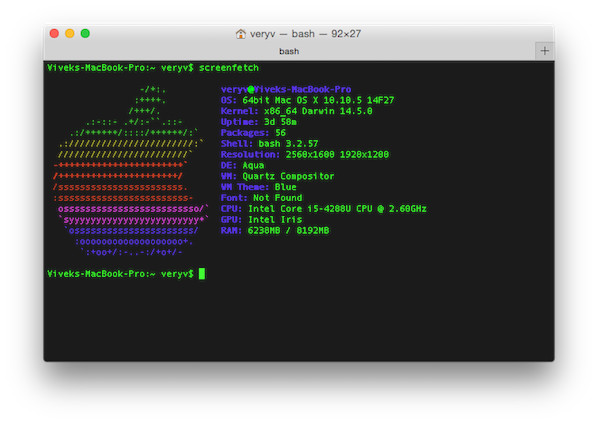Select the bash tab

click(x=289, y=51)
